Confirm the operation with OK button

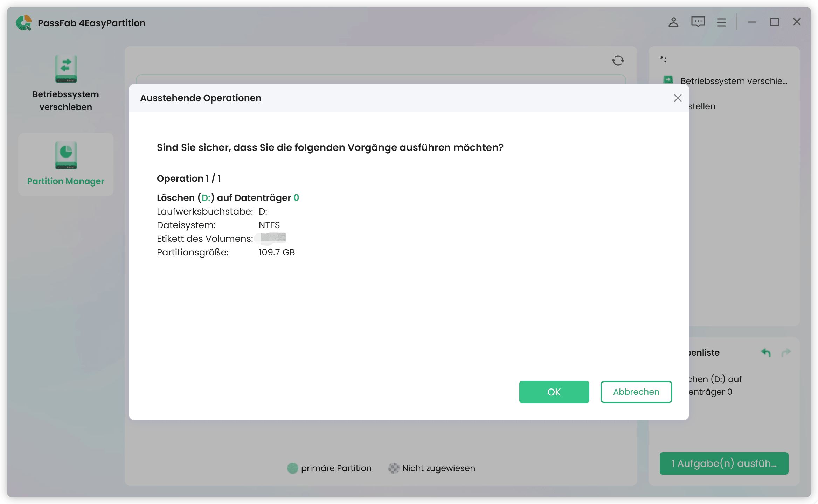(x=554, y=392)
